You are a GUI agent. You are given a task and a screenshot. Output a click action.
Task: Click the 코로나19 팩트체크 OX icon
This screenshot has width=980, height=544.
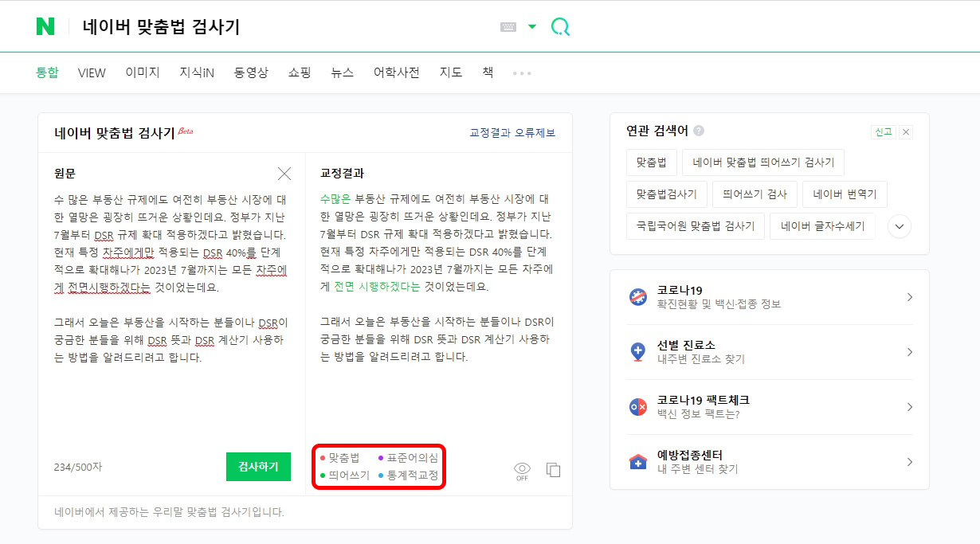click(637, 407)
